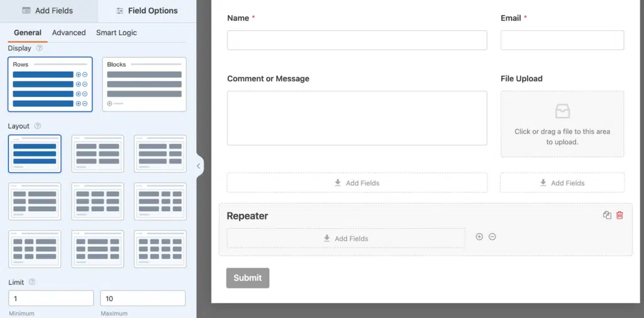Select the wide-left plus two narrow columns layout

pos(160,202)
